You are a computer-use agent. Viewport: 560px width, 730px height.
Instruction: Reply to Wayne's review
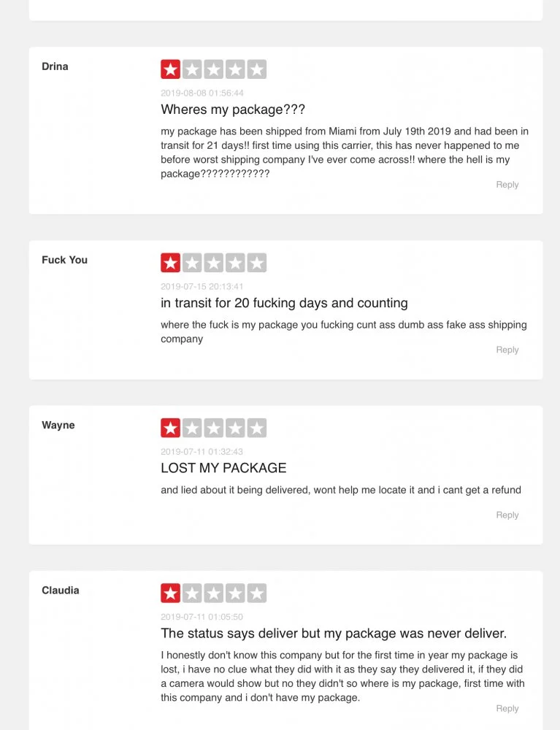pos(507,515)
